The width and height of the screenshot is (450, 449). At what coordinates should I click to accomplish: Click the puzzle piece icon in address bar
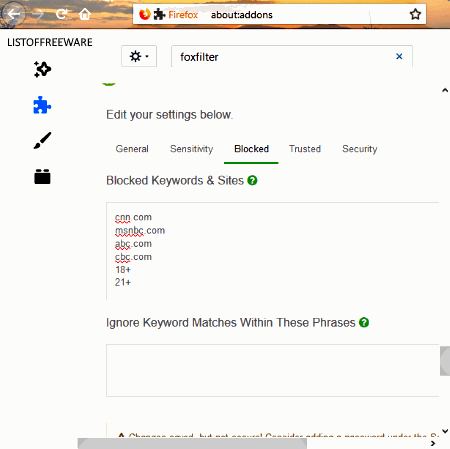click(159, 14)
